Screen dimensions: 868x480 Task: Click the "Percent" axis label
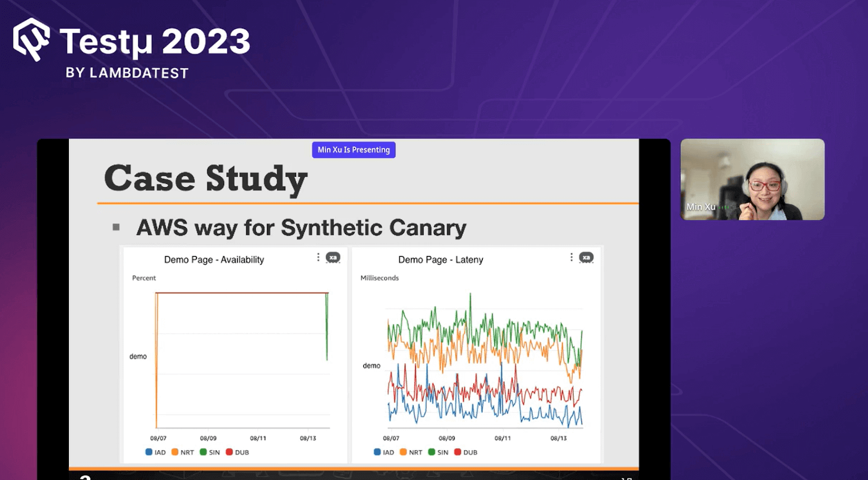[144, 278]
